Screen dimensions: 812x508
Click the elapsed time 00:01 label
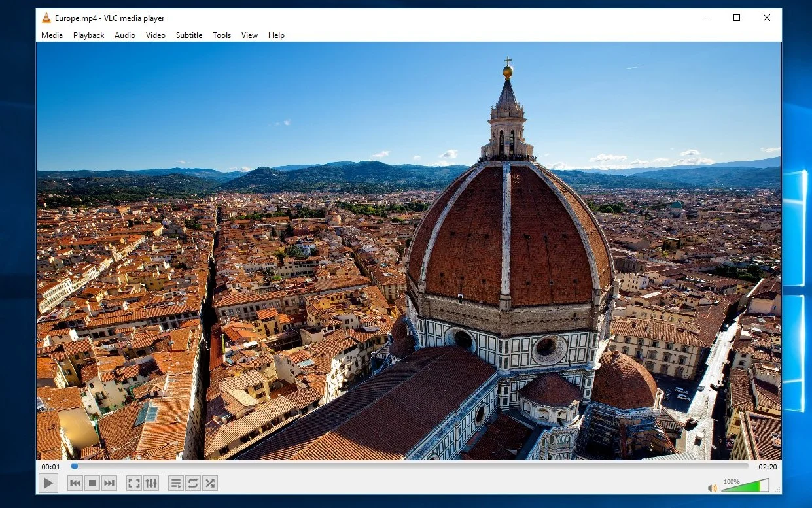click(x=51, y=467)
